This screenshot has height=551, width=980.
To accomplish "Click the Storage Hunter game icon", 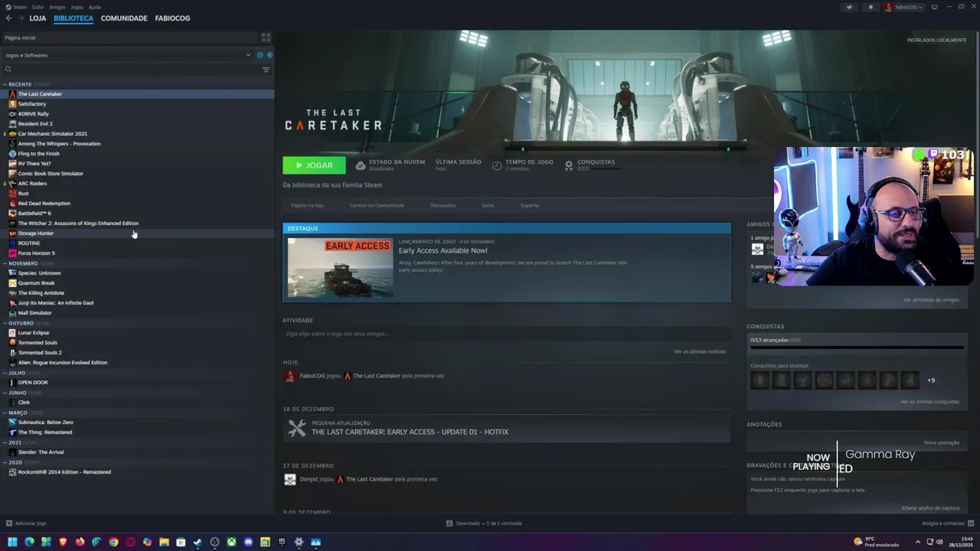I will pyautogui.click(x=12, y=233).
